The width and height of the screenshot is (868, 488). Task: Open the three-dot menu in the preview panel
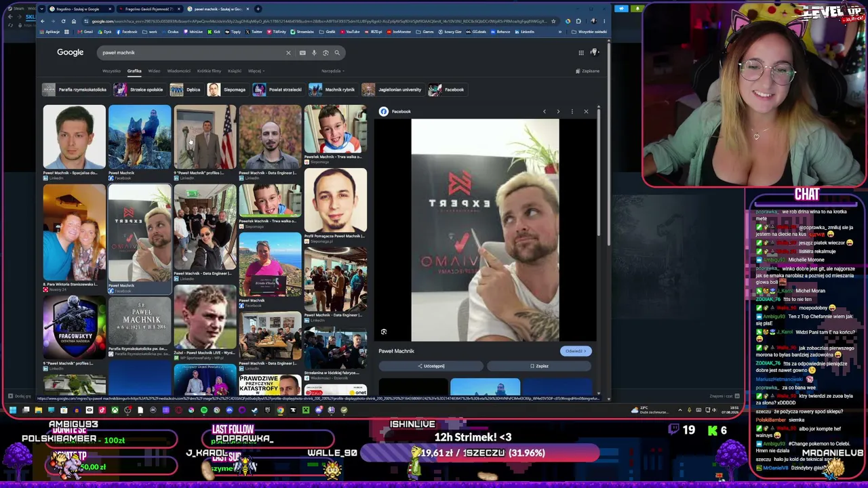click(572, 111)
